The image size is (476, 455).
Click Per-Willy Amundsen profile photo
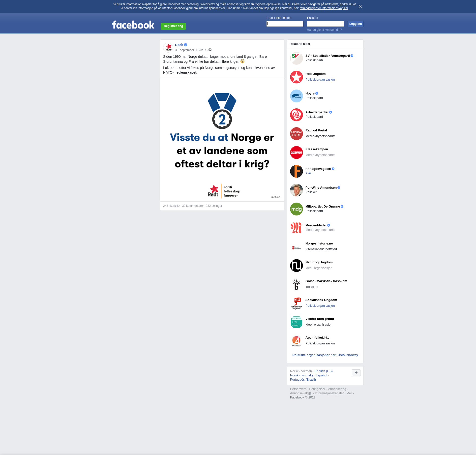pos(297,190)
